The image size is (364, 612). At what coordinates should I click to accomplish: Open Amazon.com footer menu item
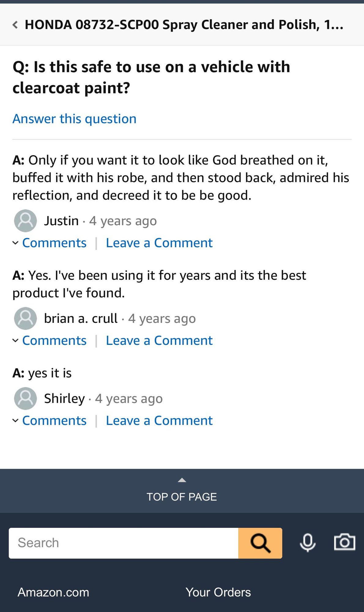point(54,592)
